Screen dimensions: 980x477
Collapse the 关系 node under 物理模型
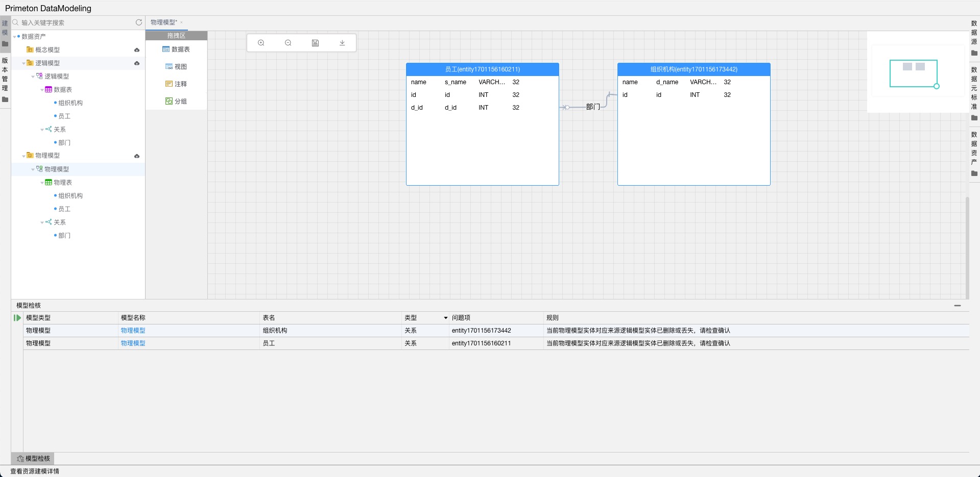click(x=42, y=222)
